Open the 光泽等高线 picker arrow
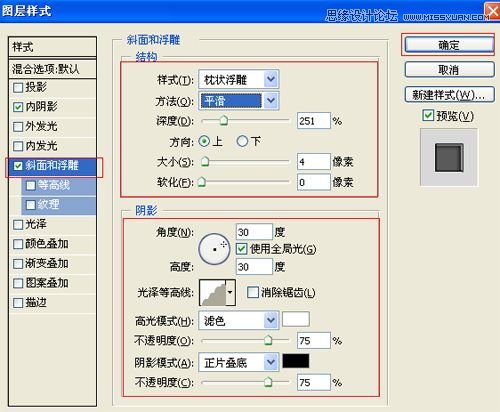 230,292
